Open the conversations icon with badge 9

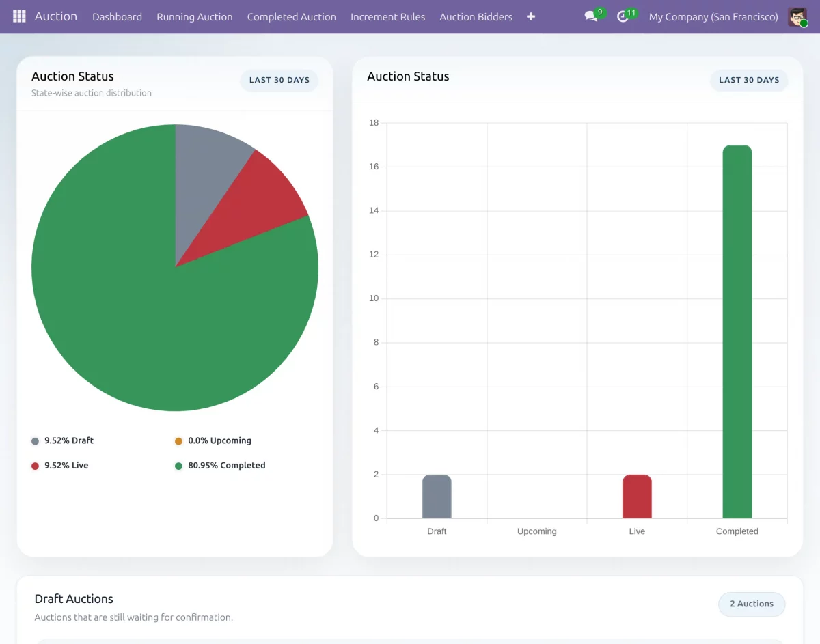pos(591,16)
